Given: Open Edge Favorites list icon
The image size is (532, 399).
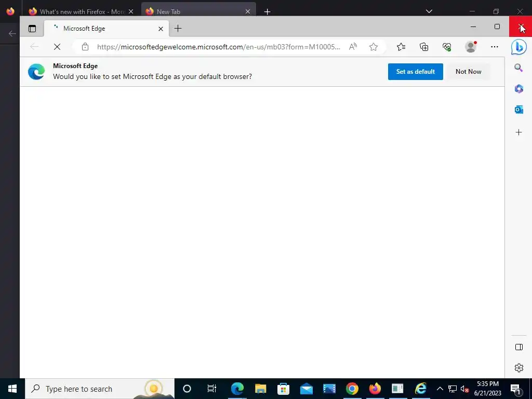Looking at the screenshot, I should click(401, 47).
